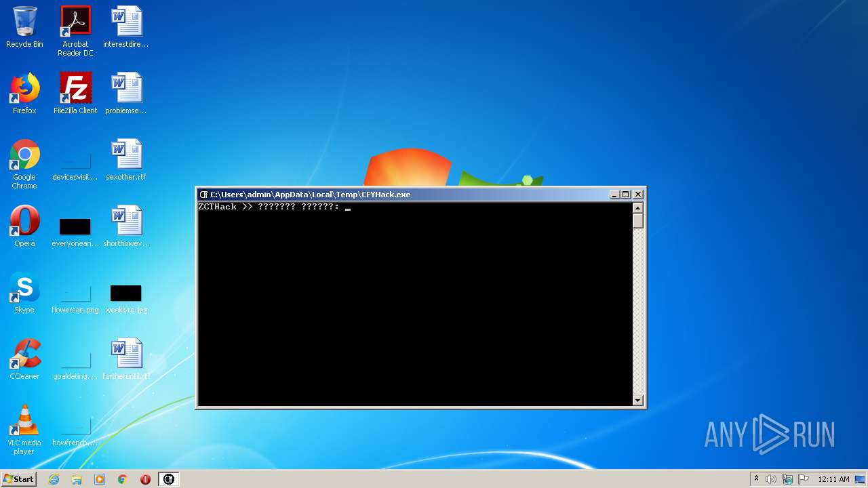Click the Show desktop button

[861, 479]
